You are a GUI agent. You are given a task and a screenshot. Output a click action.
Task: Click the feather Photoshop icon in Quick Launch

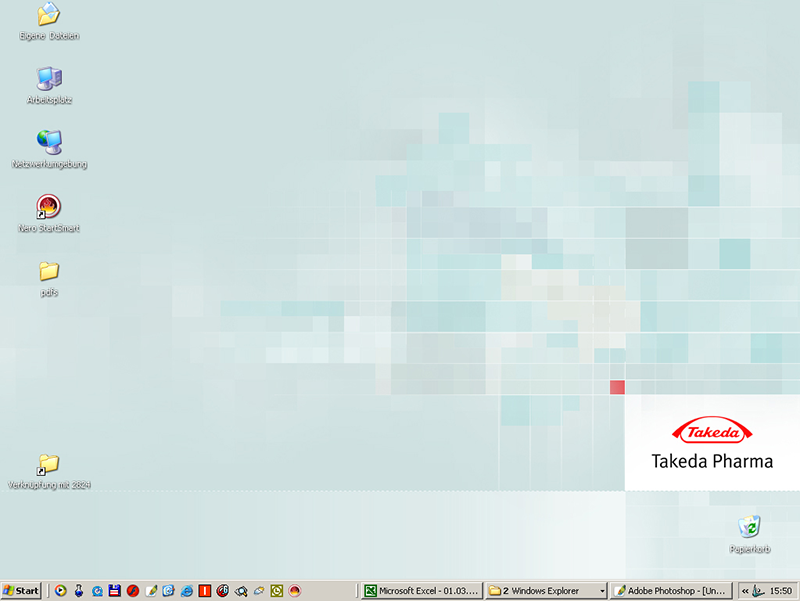[x=150, y=591]
